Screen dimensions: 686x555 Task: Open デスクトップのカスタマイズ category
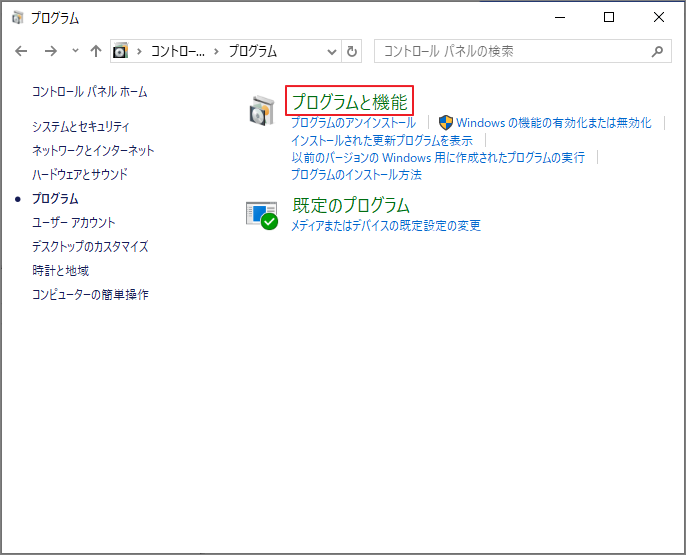pyautogui.click(x=90, y=247)
